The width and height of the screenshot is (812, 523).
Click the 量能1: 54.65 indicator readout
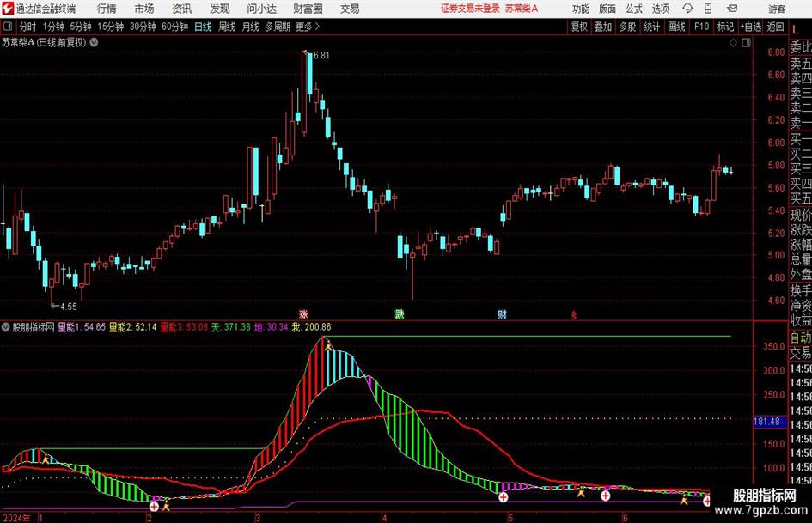tap(82, 327)
